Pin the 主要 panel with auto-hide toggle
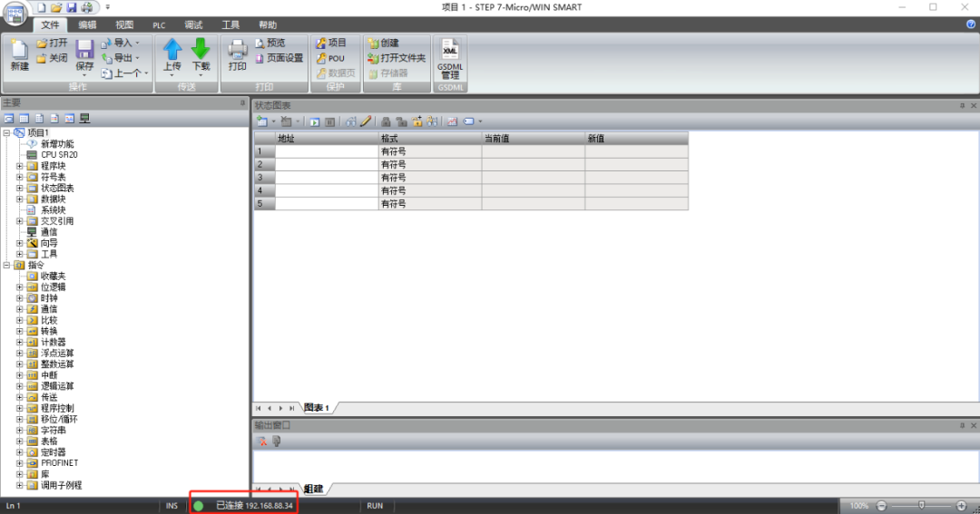The height and width of the screenshot is (514, 980). (x=242, y=103)
